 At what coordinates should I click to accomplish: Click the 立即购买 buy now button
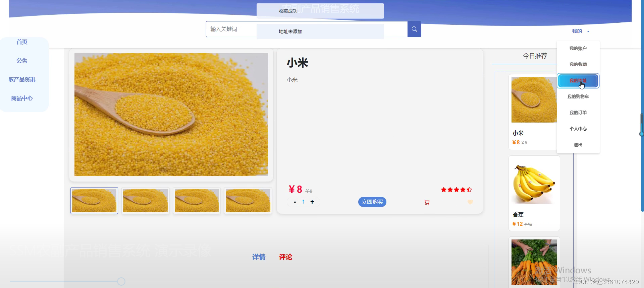[372, 202]
